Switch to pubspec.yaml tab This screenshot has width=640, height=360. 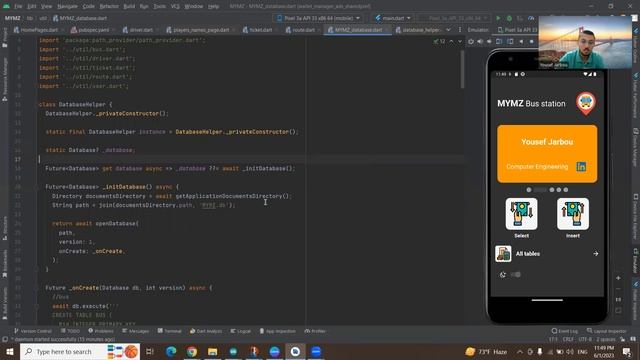tap(93, 30)
